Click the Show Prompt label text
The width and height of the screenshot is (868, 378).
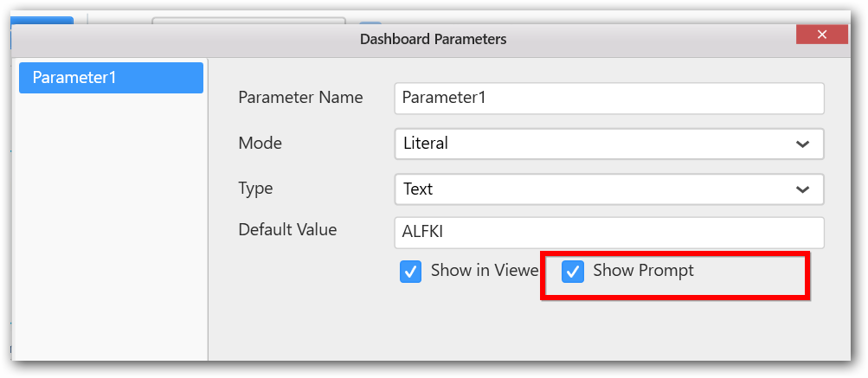tap(643, 271)
